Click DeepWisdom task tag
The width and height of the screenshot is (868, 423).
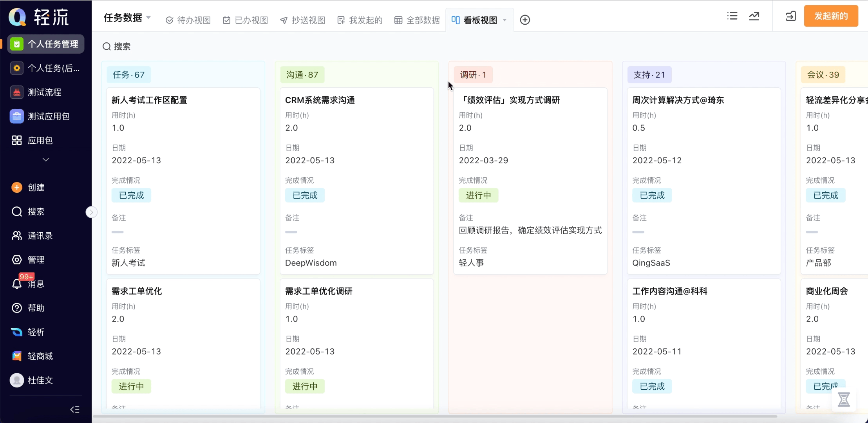click(x=311, y=263)
